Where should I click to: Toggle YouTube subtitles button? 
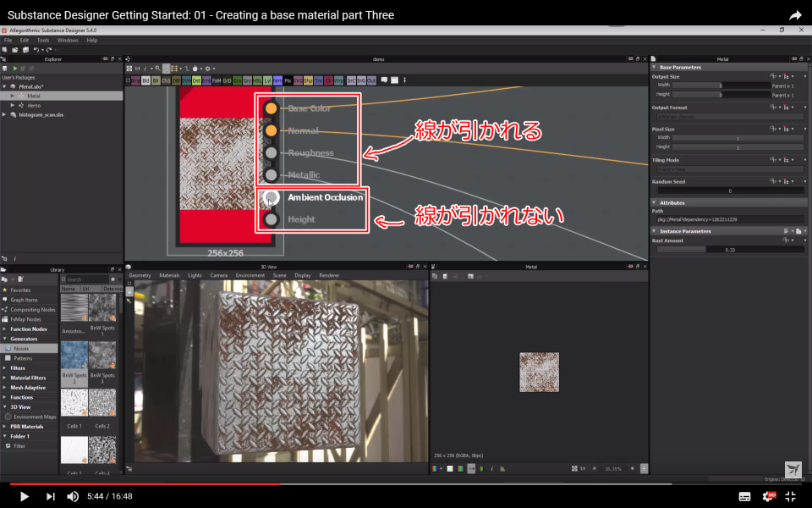[x=744, y=497]
